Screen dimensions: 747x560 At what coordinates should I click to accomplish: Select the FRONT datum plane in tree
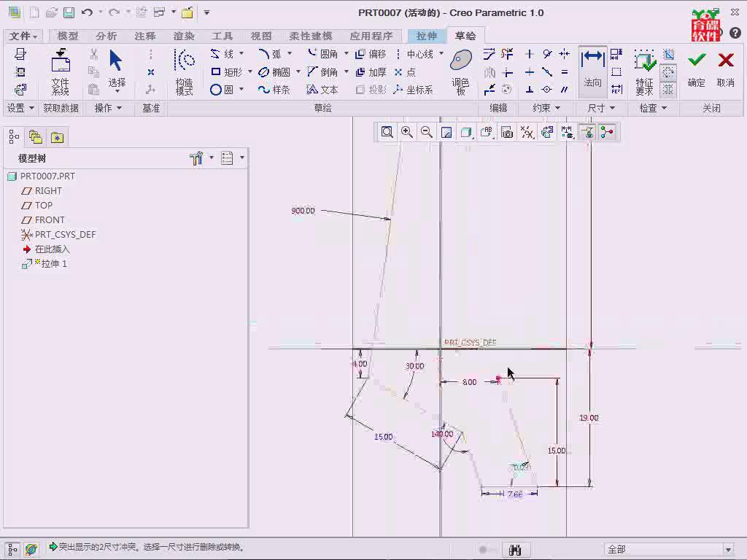tap(43, 220)
